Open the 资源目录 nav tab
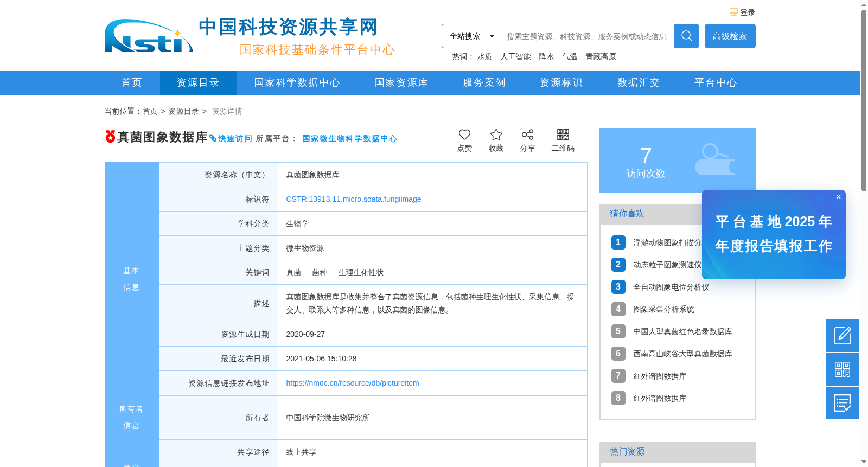Viewport: 868px width, 467px height. 198,82
